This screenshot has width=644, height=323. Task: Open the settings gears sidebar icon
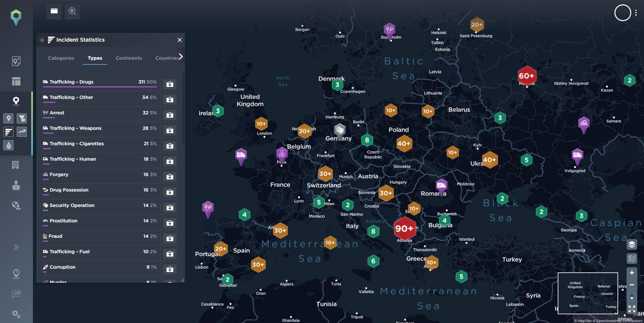point(16,314)
